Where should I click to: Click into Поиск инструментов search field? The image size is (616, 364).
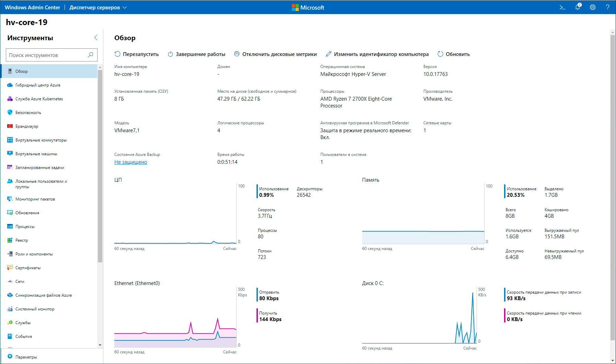pos(47,55)
